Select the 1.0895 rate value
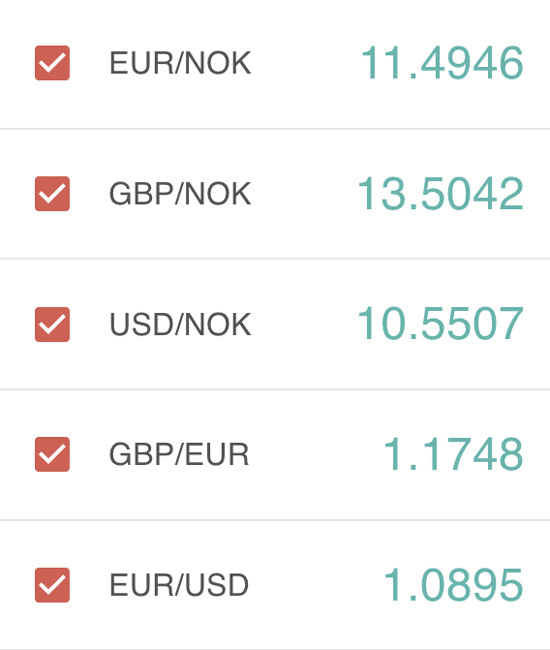The width and height of the screenshot is (550, 650). point(453,585)
